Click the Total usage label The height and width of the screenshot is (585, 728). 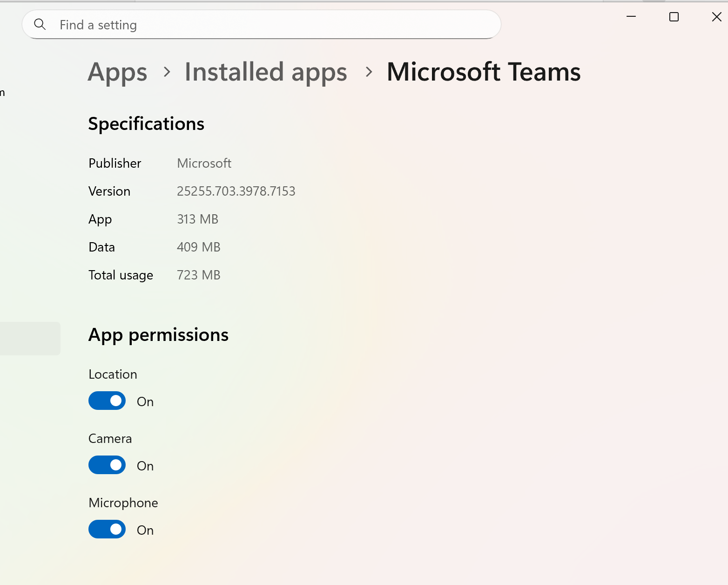tap(121, 275)
